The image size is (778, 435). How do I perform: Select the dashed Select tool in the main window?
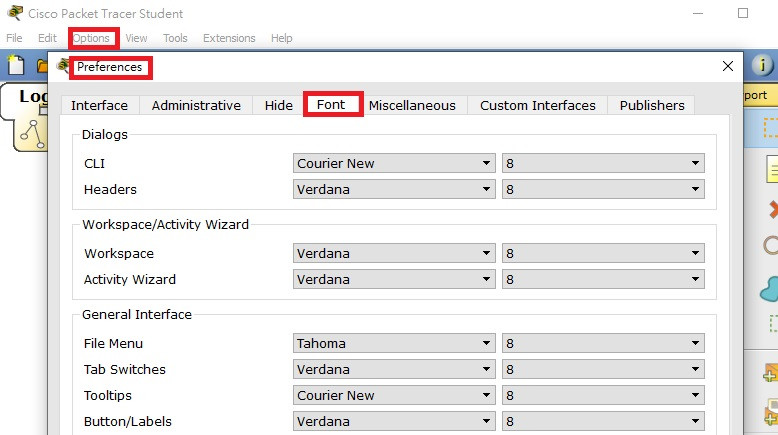[x=771, y=127]
